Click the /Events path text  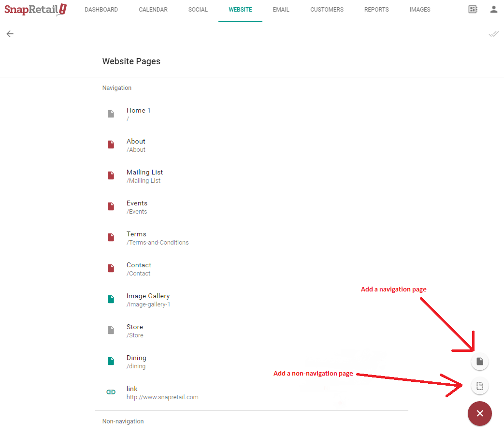(x=137, y=212)
